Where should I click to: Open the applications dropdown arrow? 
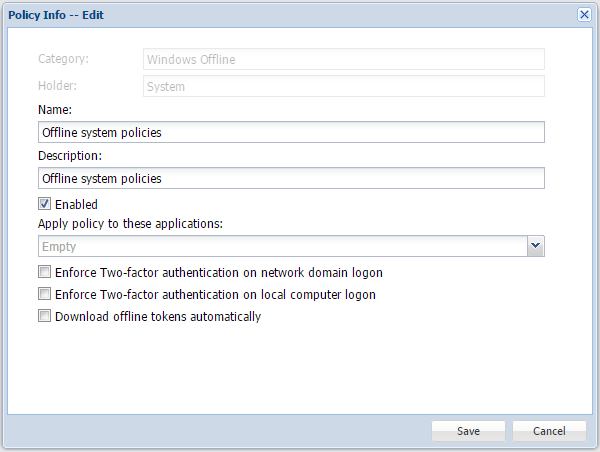point(535,246)
